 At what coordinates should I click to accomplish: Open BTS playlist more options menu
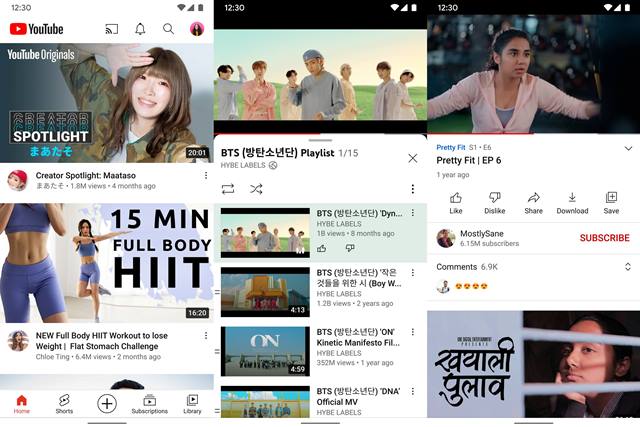click(413, 189)
